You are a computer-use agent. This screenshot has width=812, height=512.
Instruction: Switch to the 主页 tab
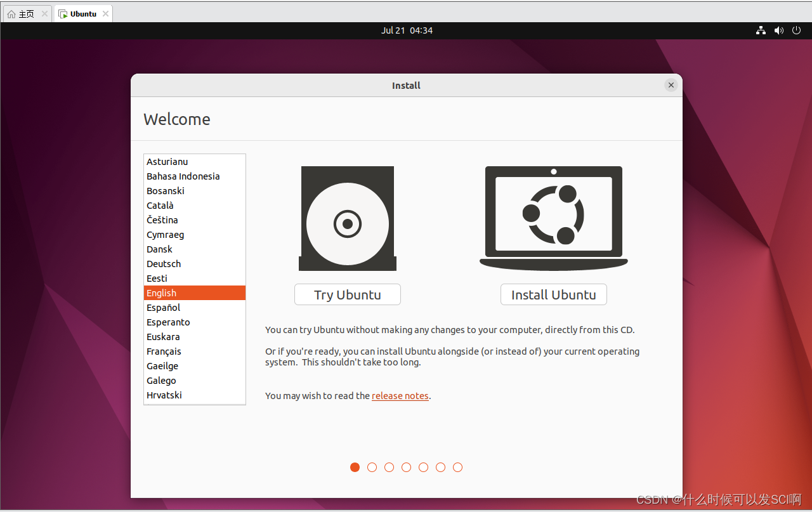(28, 14)
